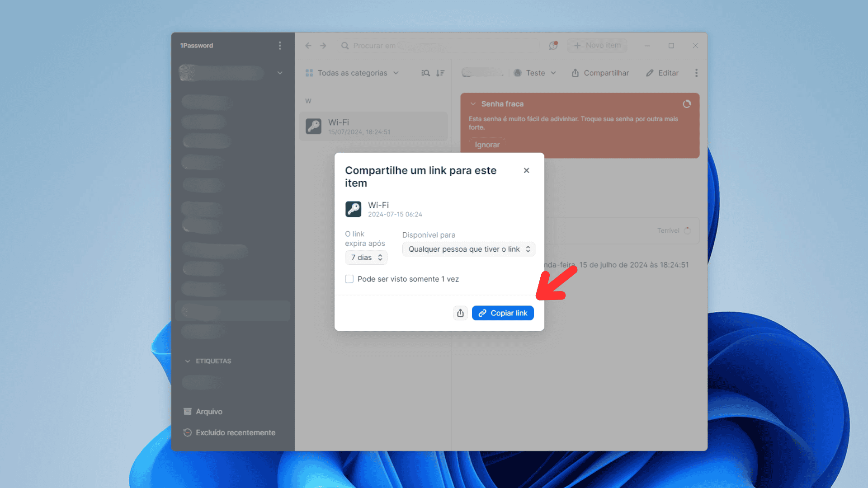868x488 pixels.
Task: Expand the account switcher chevron in sidebar
Action: [280, 73]
